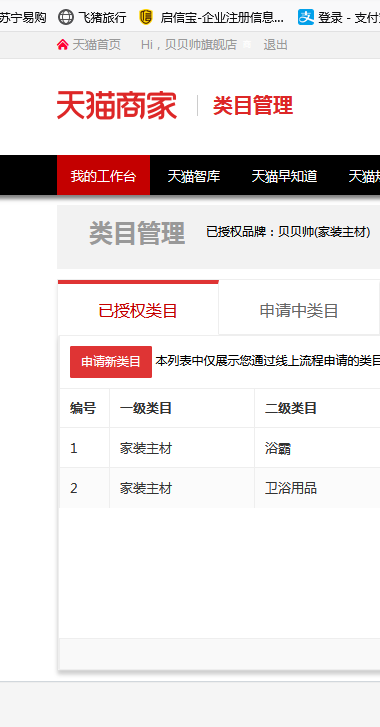The height and width of the screenshot is (727, 380).
Task: Open the 启信宝 bookmark shield icon
Action: coord(146,17)
